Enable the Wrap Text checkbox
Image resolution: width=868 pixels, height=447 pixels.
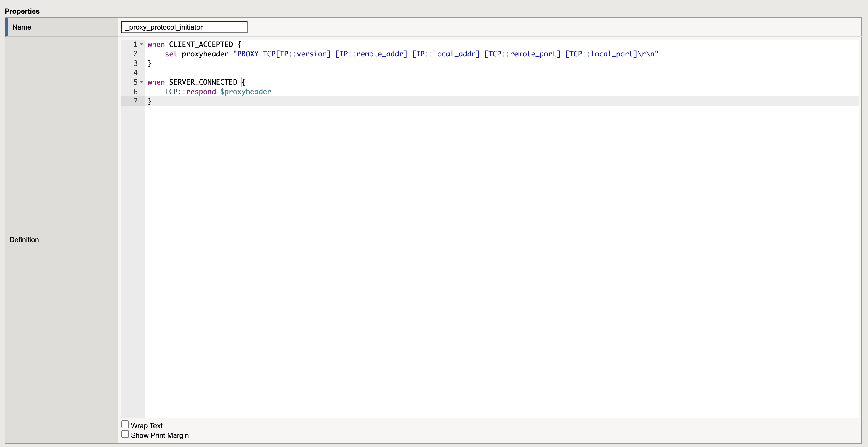pos(125,425)
